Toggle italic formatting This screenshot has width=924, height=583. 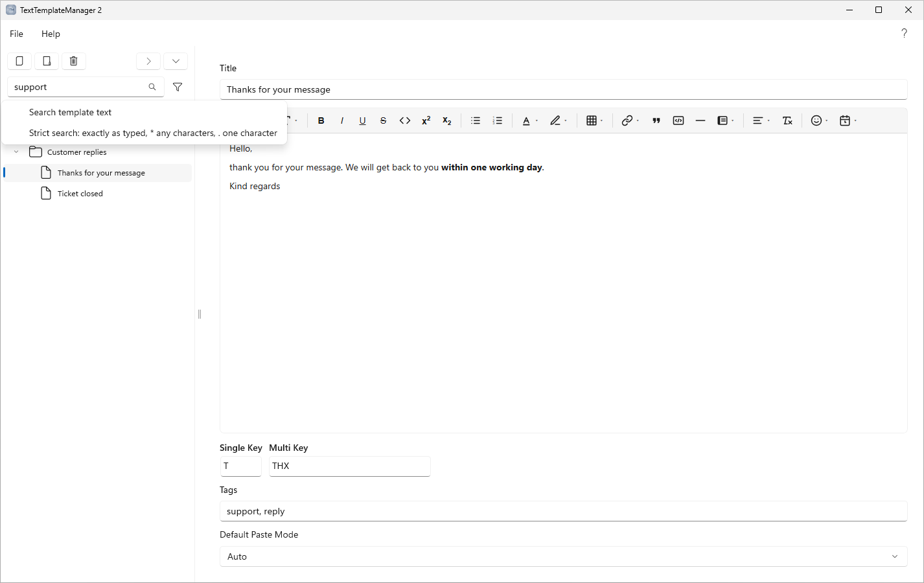[x=341, y=120]
